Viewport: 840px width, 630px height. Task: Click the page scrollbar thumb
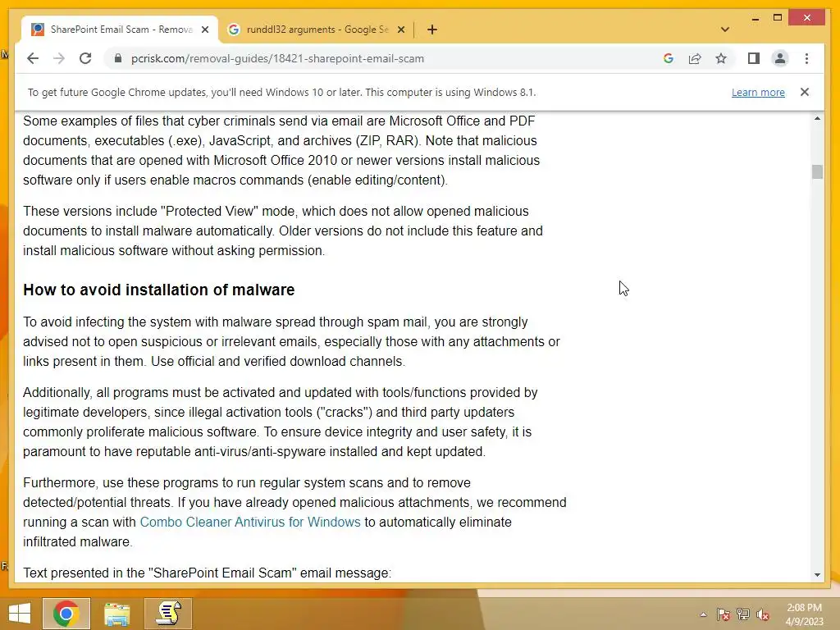click(817, 172)
